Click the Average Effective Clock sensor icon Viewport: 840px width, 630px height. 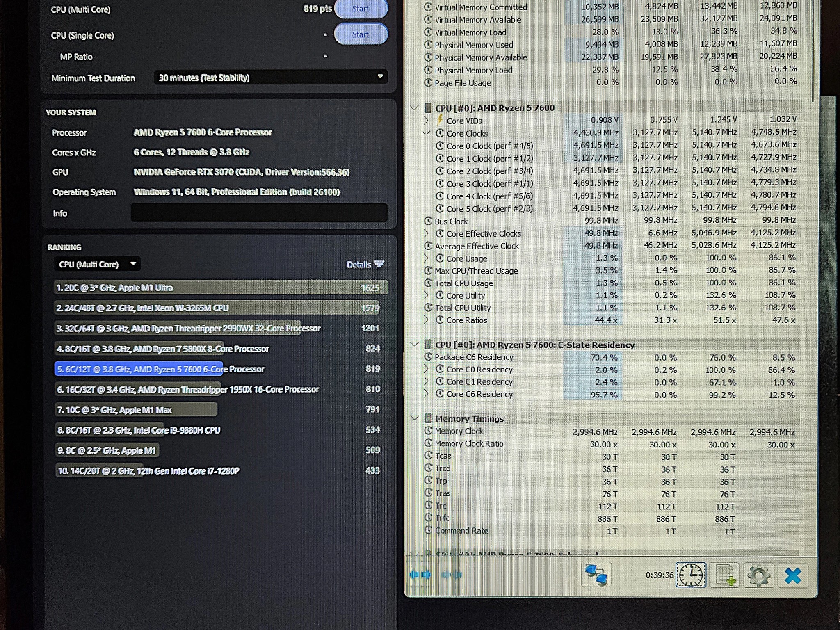pos(428,246)
